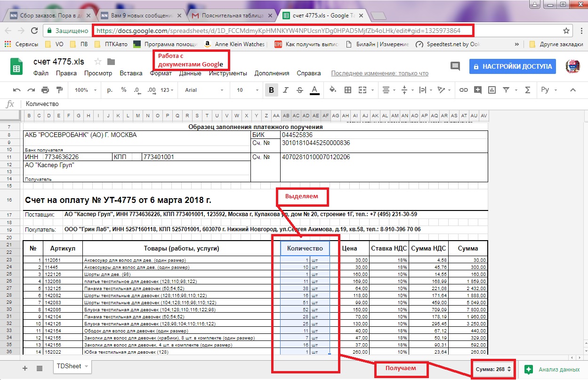The image size is (588, 380).
Task: Click the НАСТРОЙКИ ДОСТУПА button
Action: [512, 66]
